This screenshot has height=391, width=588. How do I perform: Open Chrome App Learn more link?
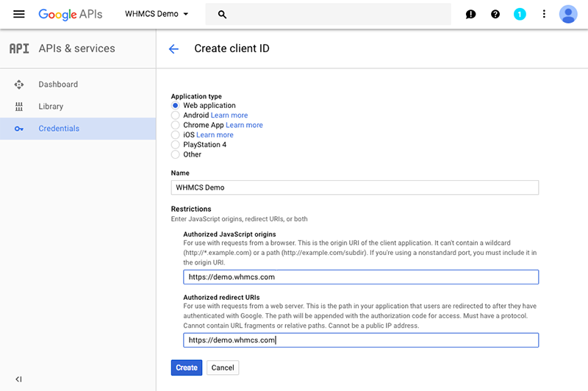(x=244, y=125)
